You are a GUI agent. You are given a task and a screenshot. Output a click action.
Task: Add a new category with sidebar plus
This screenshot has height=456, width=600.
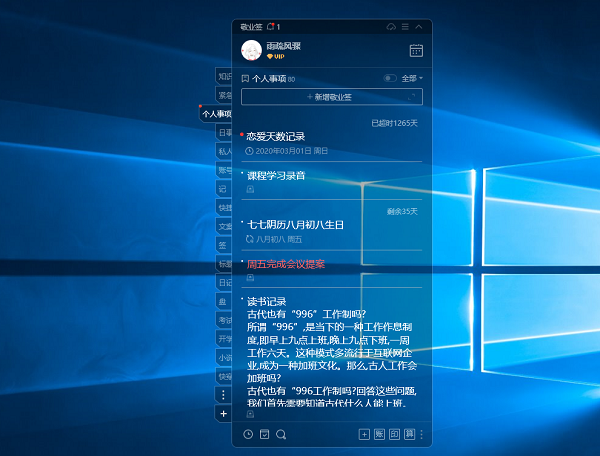point(223,414)
